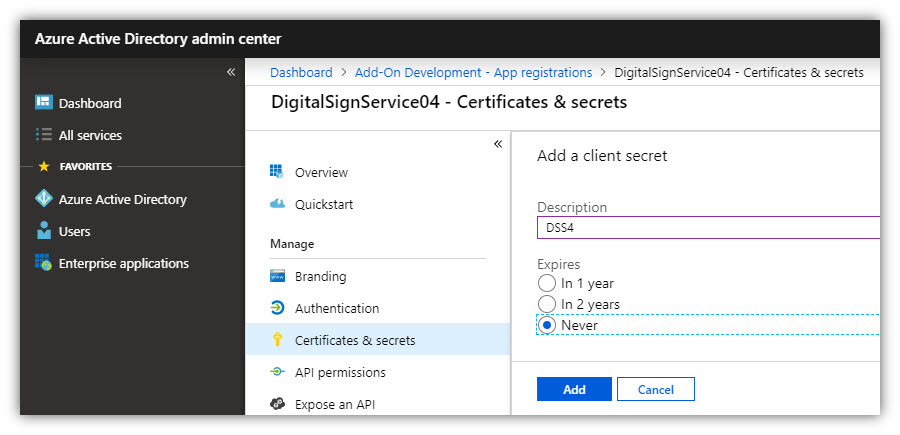The height and width of the screenshot is (435, 900).
Task: Click the Description field containing DSS4
Action: coord(708,227)
